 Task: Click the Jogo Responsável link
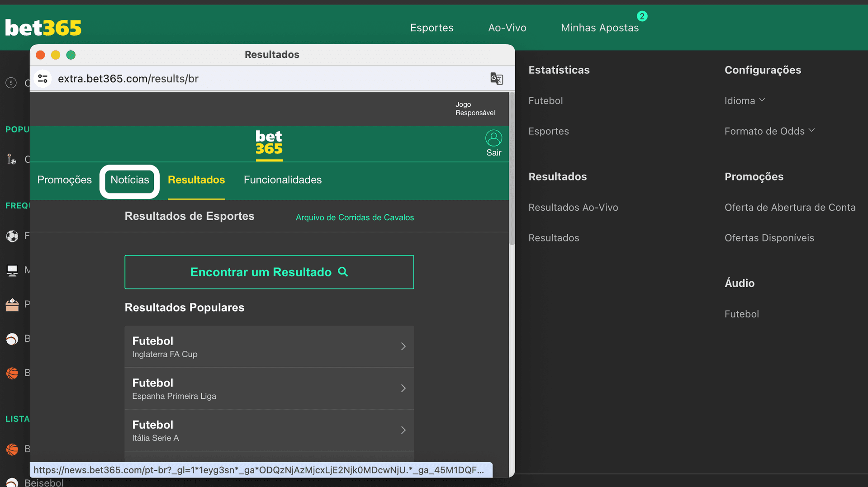coord(475,109)
